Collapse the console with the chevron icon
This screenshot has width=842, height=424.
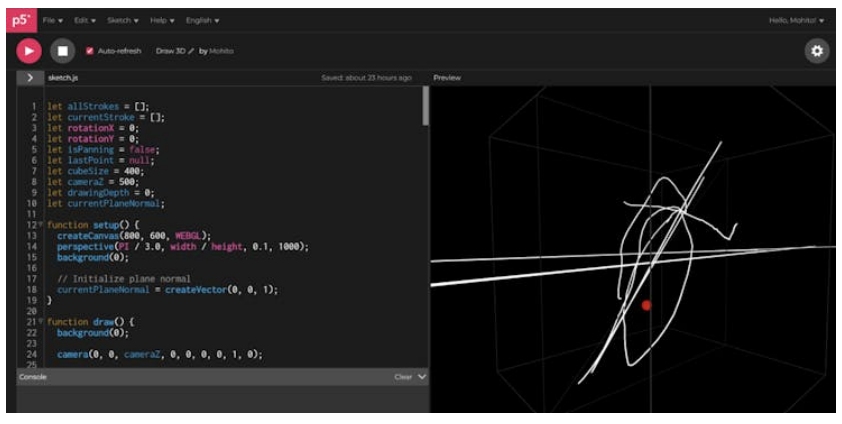[421, 377]
